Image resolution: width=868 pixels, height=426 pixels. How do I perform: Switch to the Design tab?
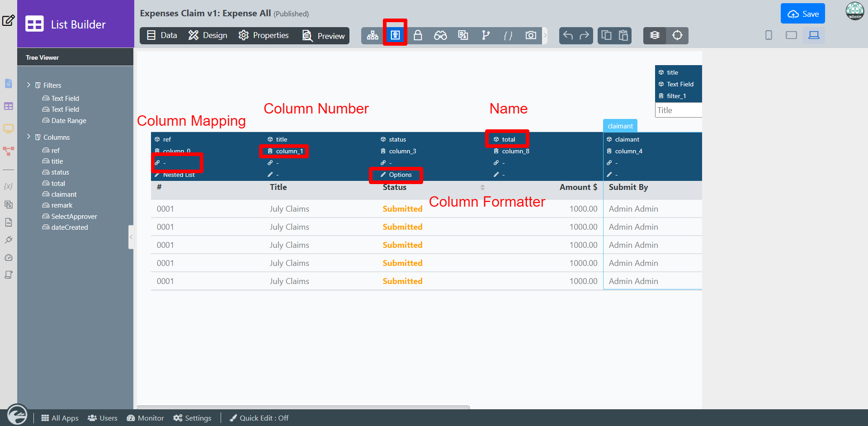point(208,35)
